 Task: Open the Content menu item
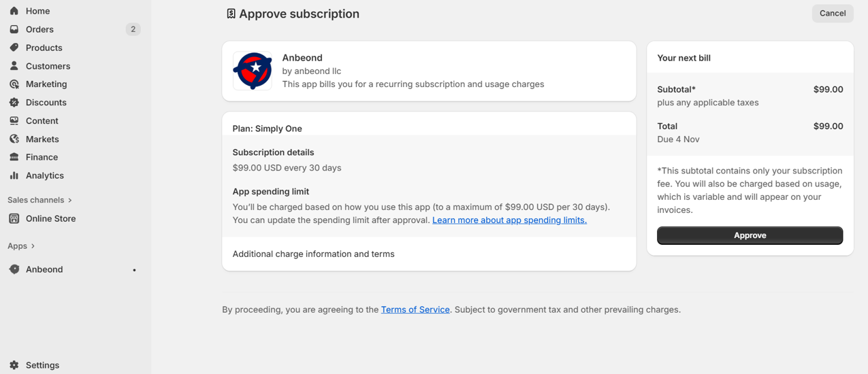click(42, 120)
